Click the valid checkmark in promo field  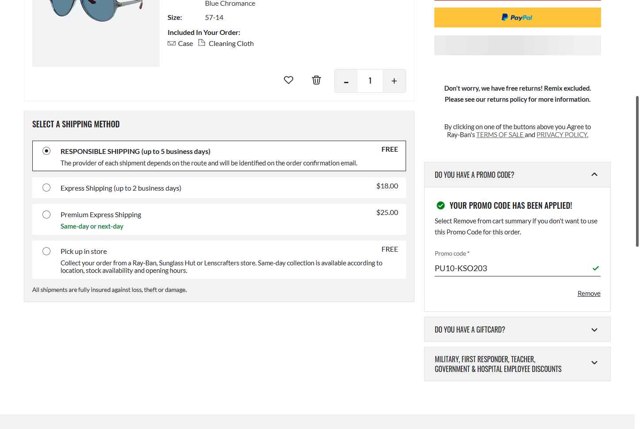point(596,268)
